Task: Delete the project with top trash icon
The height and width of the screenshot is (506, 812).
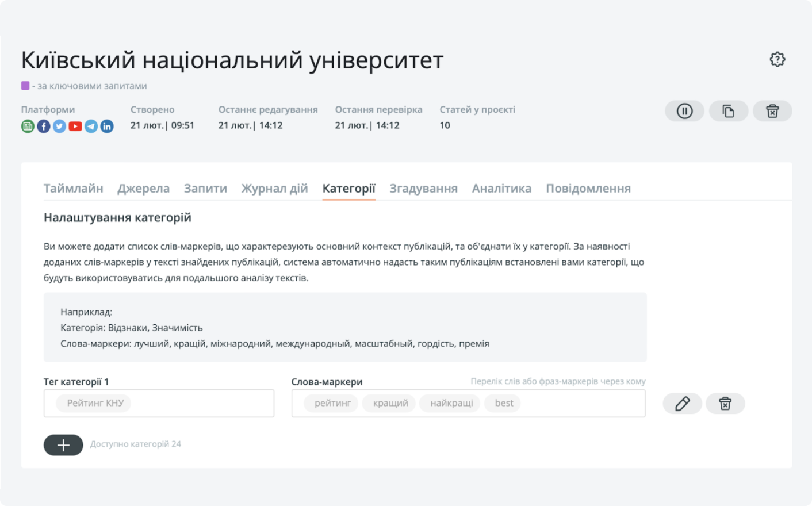Action: (772, 111)
